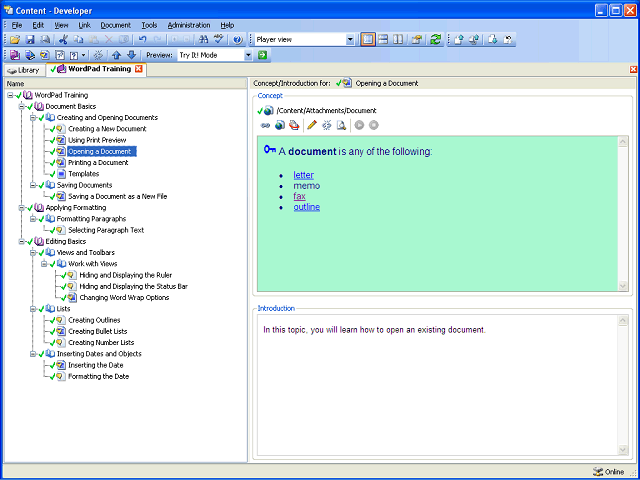This screenshot has width=640, height=480.
Task: Switch to the Library tab
Action: tap(24, 70)
